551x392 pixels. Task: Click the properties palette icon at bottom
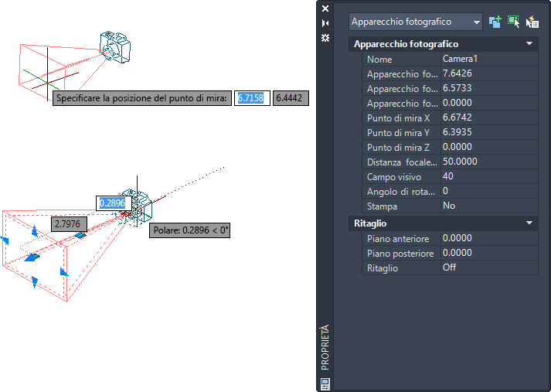pos(325,383)
